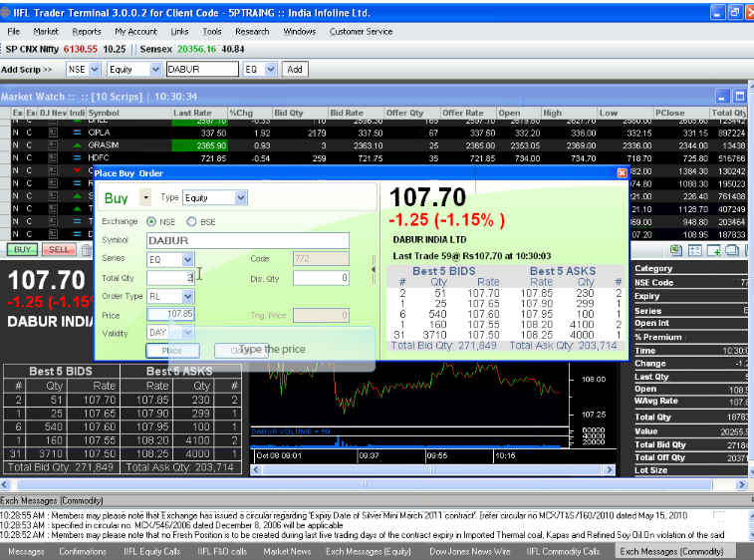This screenshot has height=560, width=754.
Task: Click the Dis. Qty input field
Action: pos(320,278)
